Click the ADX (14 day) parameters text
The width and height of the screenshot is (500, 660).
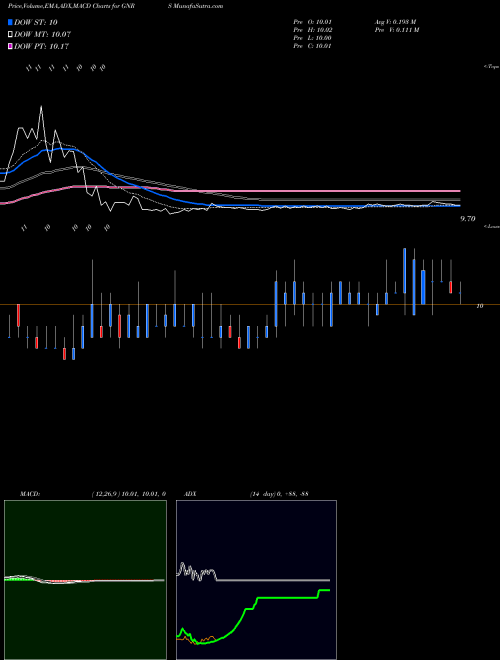coord(279,494)
